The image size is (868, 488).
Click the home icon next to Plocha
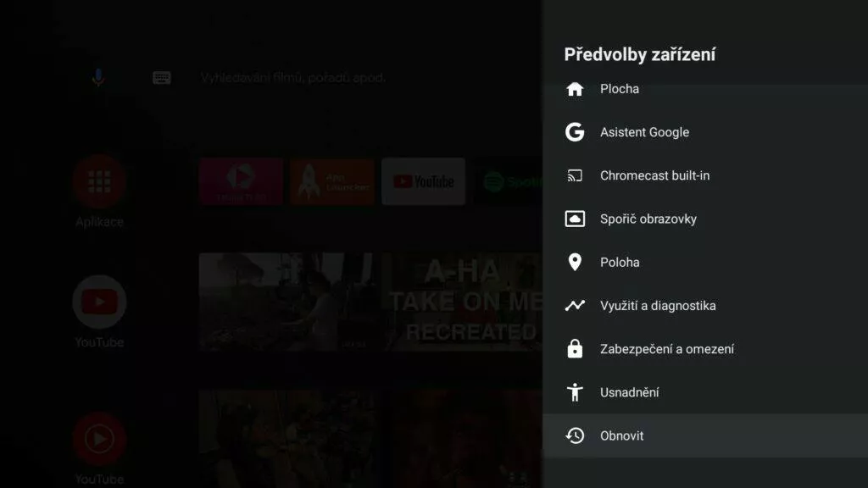tap(575, 89)
